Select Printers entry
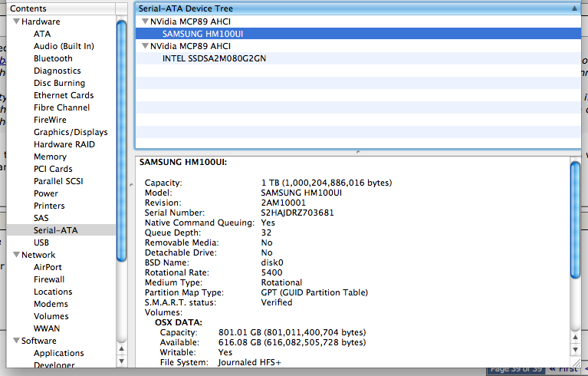 pyautogui.click(x=49, y=206)
